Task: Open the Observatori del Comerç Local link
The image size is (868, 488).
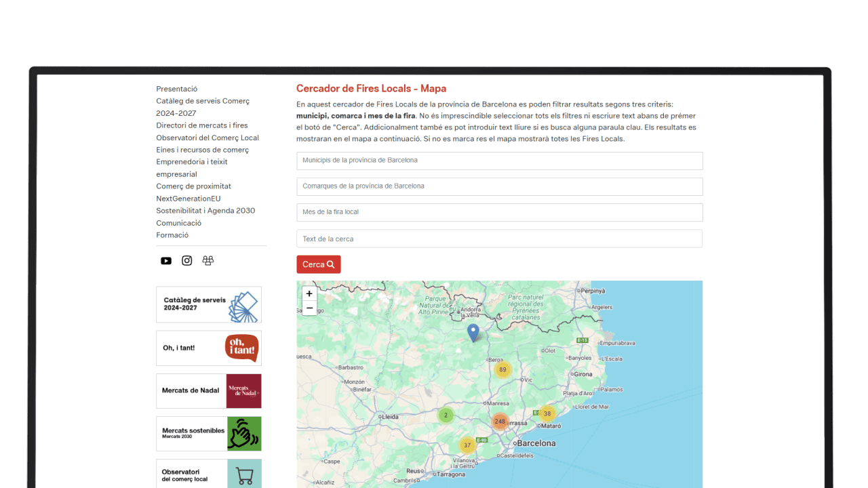Action: pyautogui.click(x=208, y=138)
